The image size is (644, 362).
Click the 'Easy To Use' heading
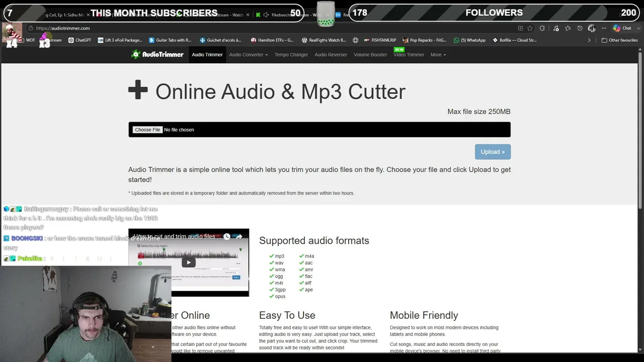coord(287,315)
